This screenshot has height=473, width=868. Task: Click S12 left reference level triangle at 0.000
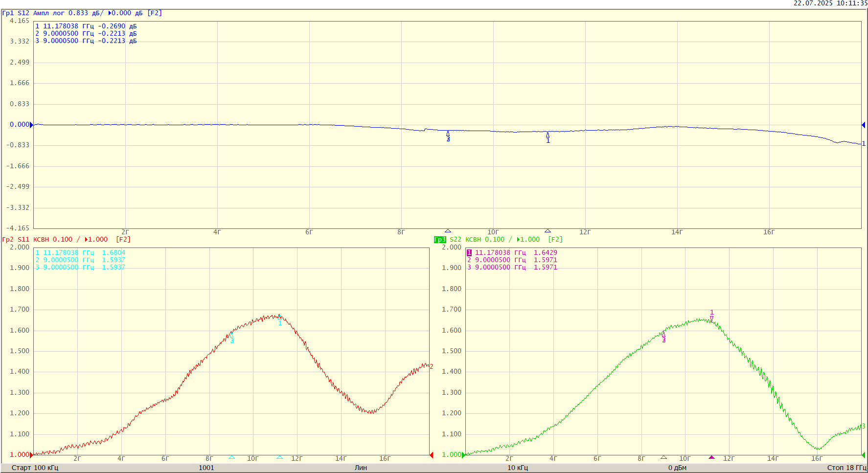(x=32, y=125)
